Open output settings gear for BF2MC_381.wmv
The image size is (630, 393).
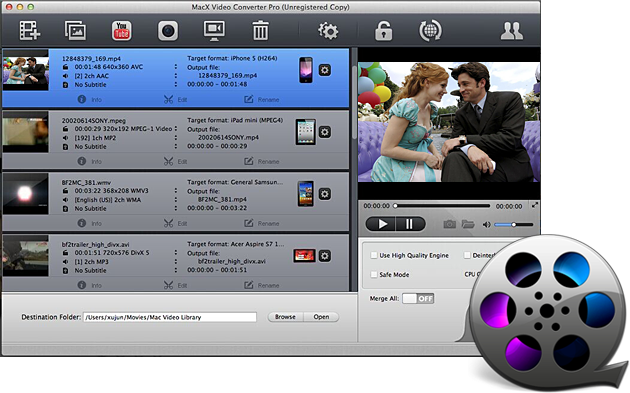click(325, 194)
